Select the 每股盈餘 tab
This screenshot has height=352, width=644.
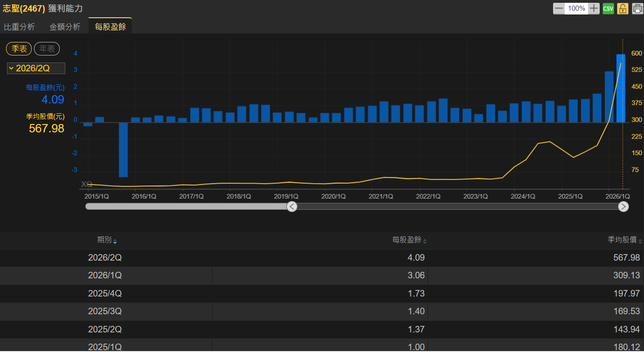coord(111,26)
